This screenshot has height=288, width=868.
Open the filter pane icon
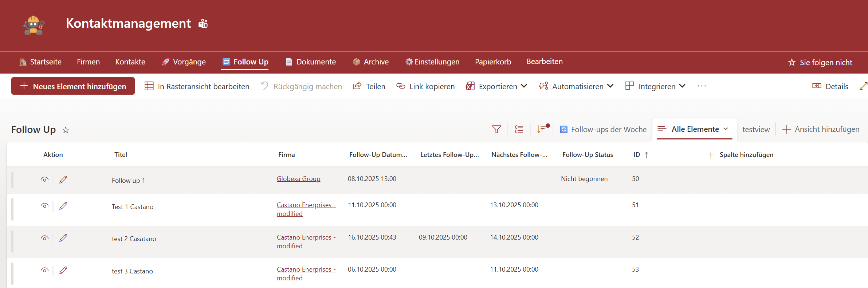point(496,129)
